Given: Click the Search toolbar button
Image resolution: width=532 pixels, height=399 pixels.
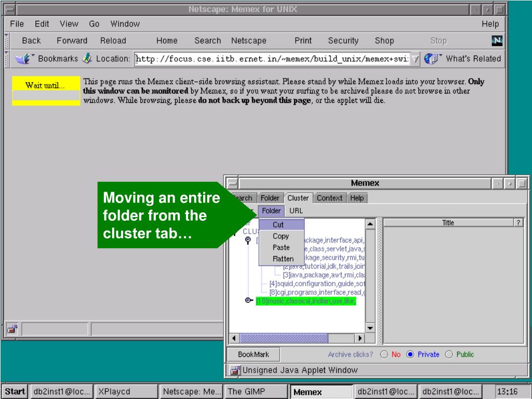Looking at the screenshot, I should click(x=208, y=41).
